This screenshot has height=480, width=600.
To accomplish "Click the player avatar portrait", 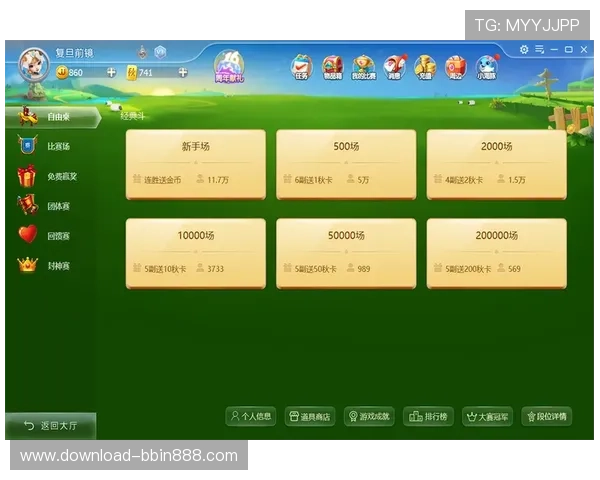I will click(34, 63).
